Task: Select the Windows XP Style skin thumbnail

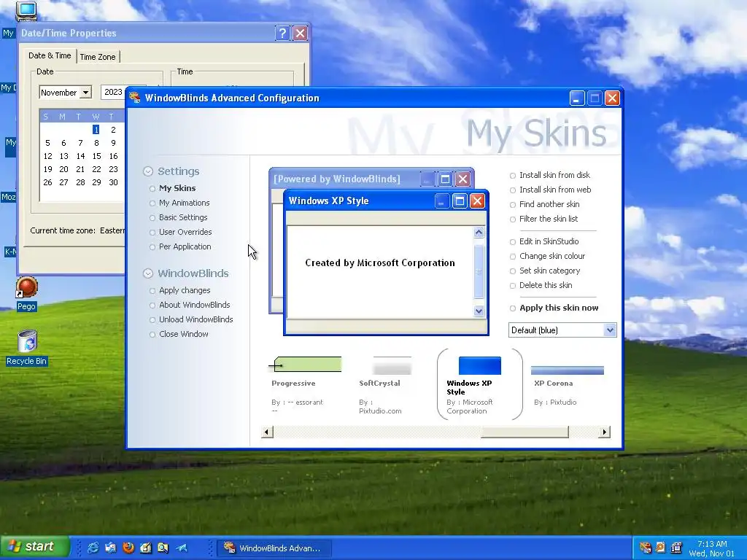Action: (480, 365)
